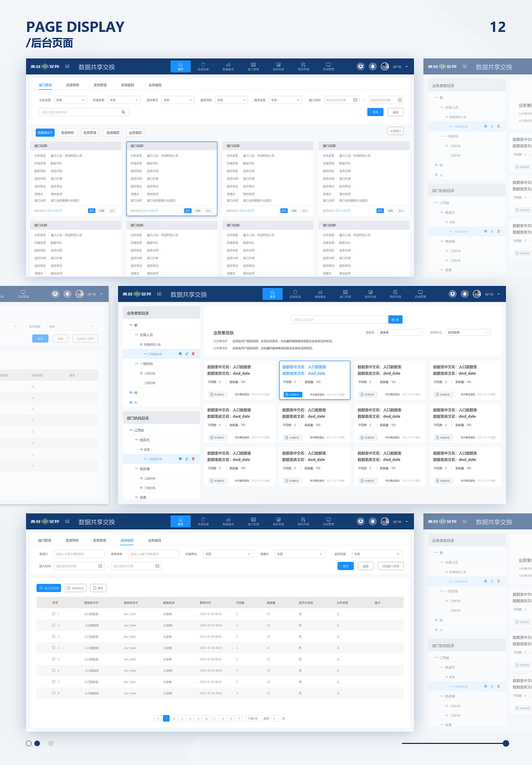Tick checkbox for table row 3
Image resolution: width=532 pixels, height=765 pixels.
tap(54, 636)
